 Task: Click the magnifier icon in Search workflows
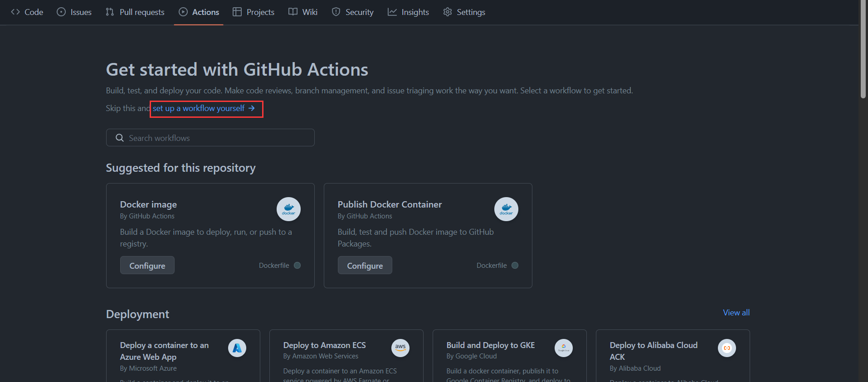point(120,138)
